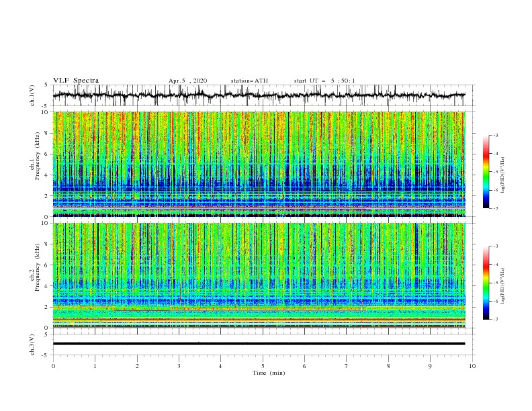The image size is (532, 411).
Task: Click inside the ch.2 spectrogram panel
Action: click(259, 275)
